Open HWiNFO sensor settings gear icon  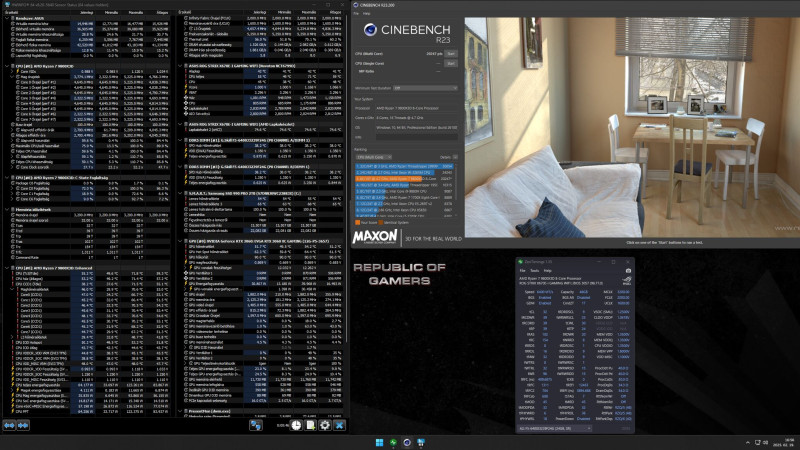coord(324,425)
